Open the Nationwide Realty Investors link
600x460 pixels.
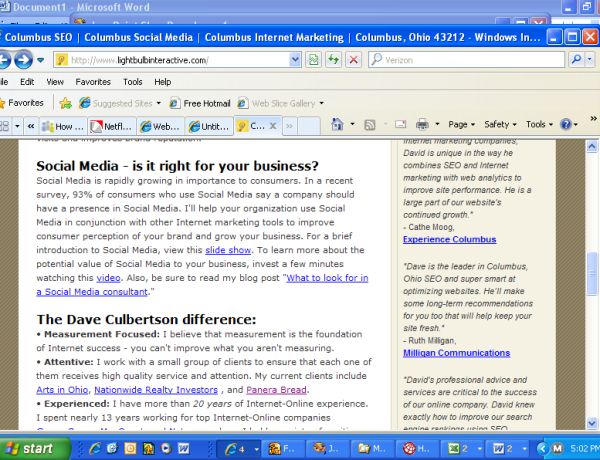point(156,390)
